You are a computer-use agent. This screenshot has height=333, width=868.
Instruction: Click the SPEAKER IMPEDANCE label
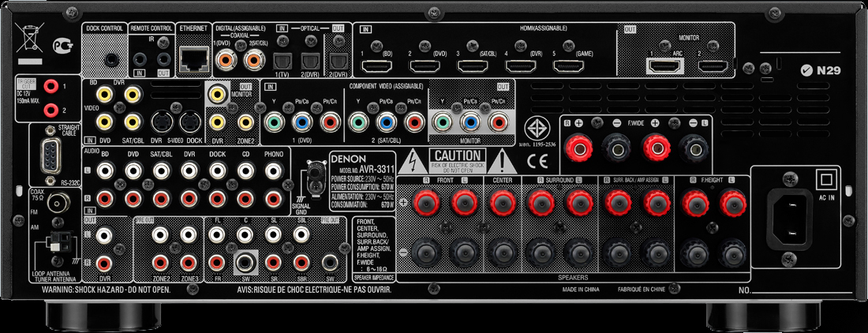click(x=374, y=278)
